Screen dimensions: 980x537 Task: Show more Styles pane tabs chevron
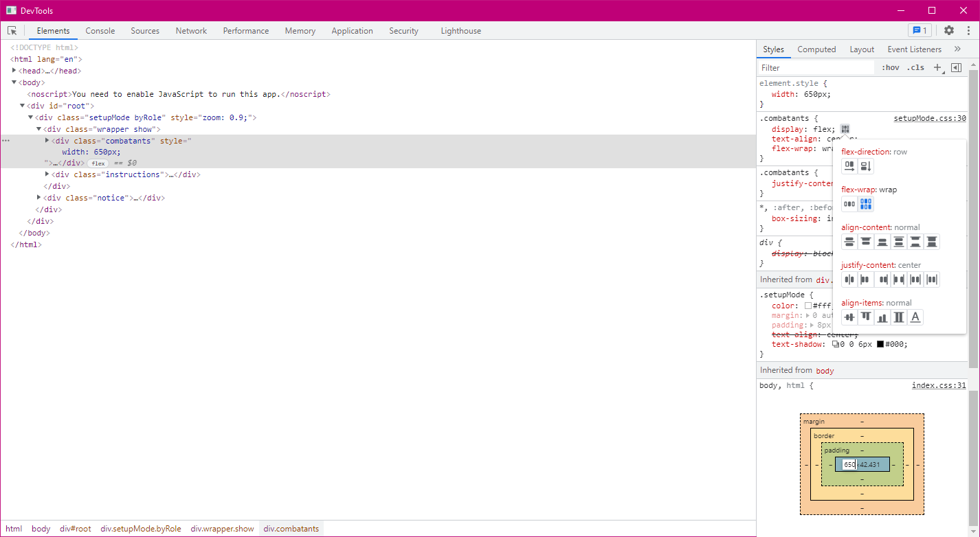957,49
